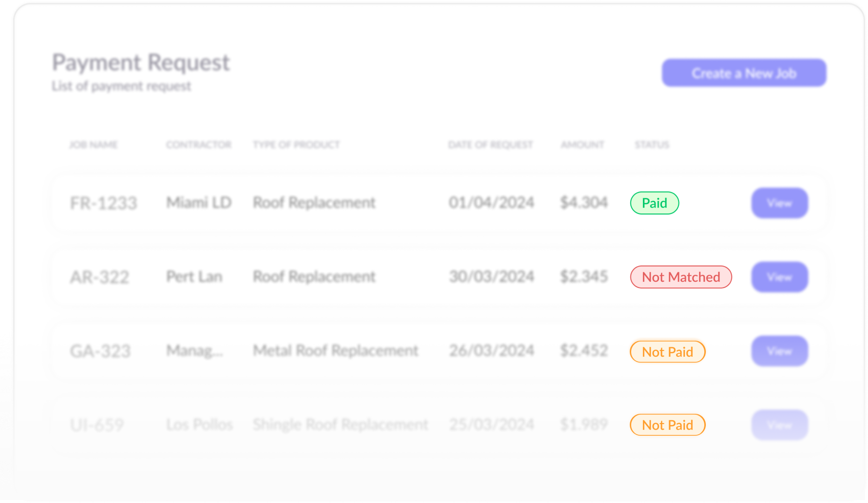Sort by Date of Request column header
This screenshot has height=503, width=868.
coord(490,145)
